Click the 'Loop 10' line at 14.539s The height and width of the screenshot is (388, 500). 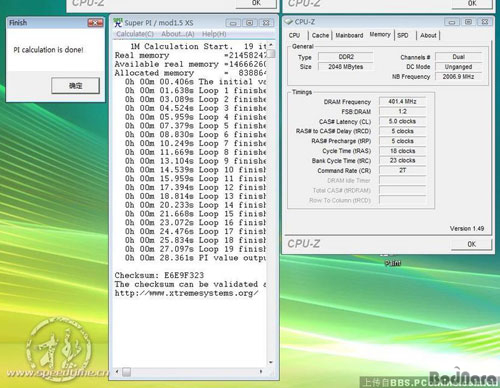click(195, 170)
